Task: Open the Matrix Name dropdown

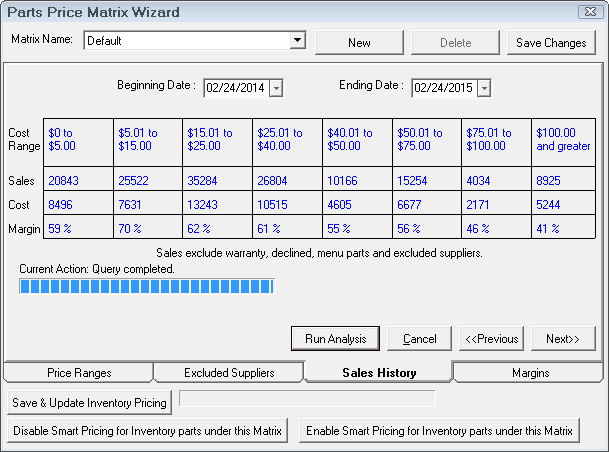Action: (297, 41)
